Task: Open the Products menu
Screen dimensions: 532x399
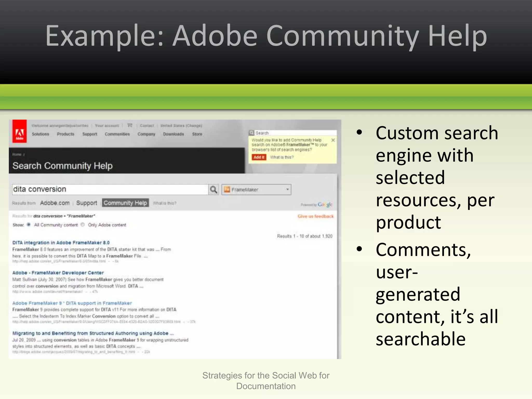Action: coord(65,134)
